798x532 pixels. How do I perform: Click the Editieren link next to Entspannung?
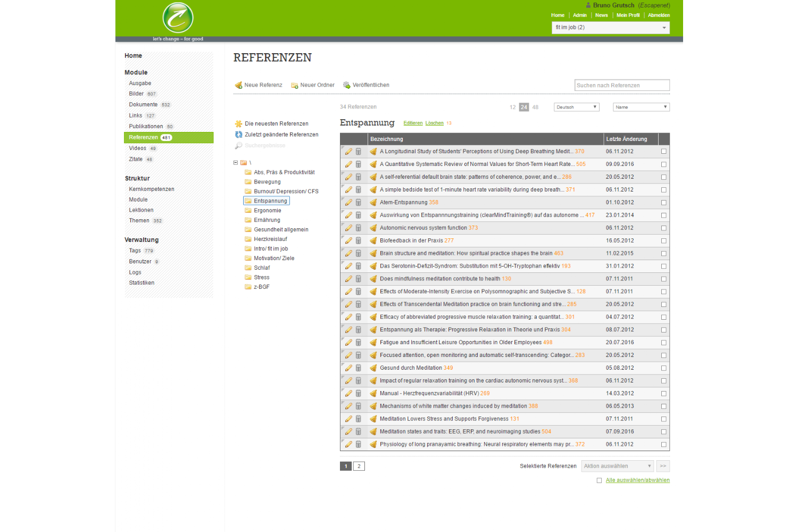[413, 123]
